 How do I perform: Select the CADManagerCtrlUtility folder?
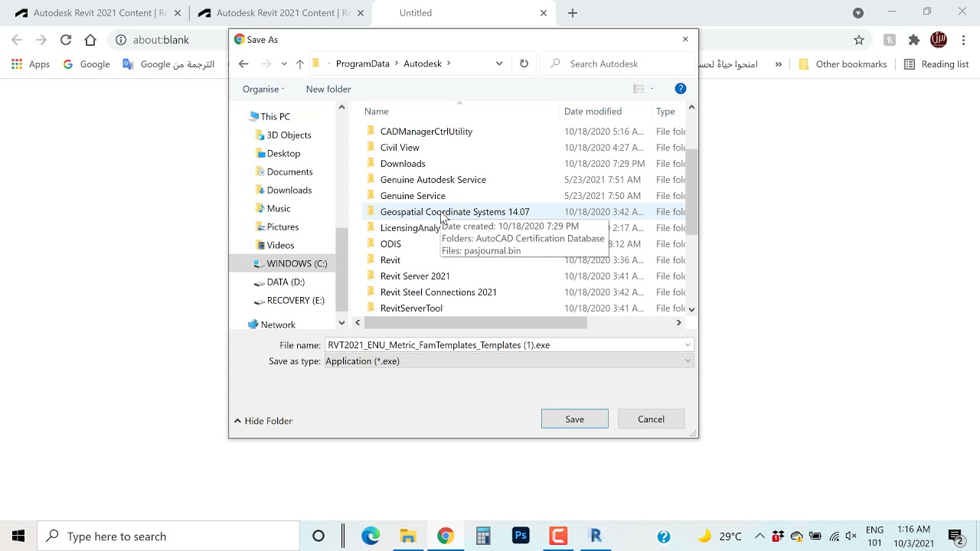pyautogui.click(x=426, y=132)
